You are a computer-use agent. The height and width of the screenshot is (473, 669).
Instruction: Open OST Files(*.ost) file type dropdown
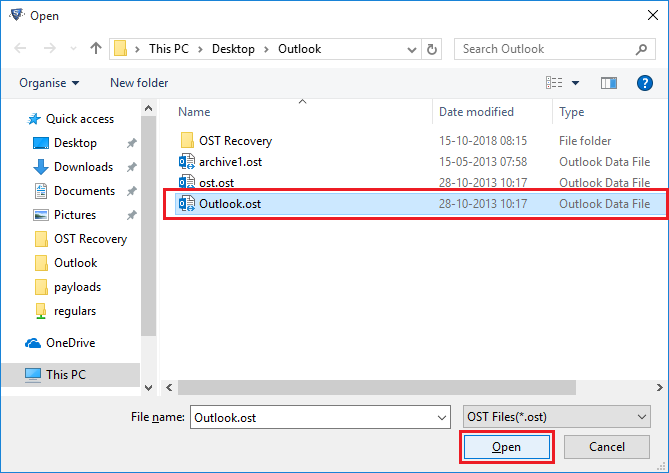click(557, 417)
